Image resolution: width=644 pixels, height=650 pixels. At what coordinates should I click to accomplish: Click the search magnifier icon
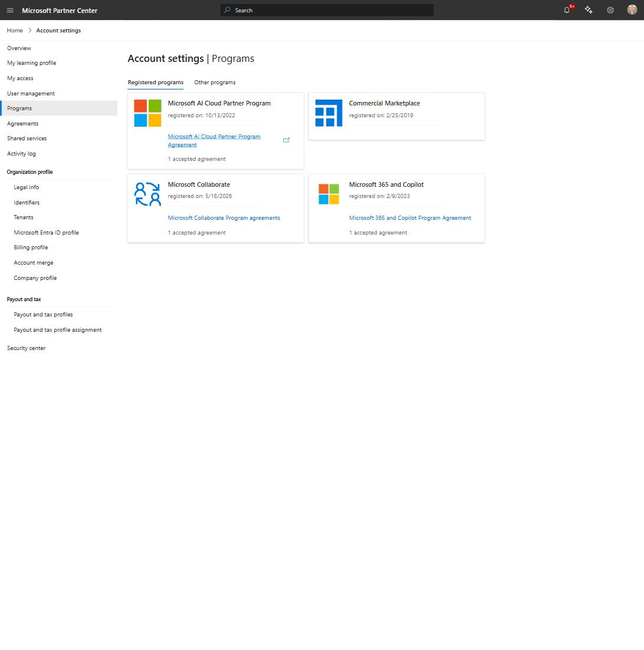tap(227, 10)
